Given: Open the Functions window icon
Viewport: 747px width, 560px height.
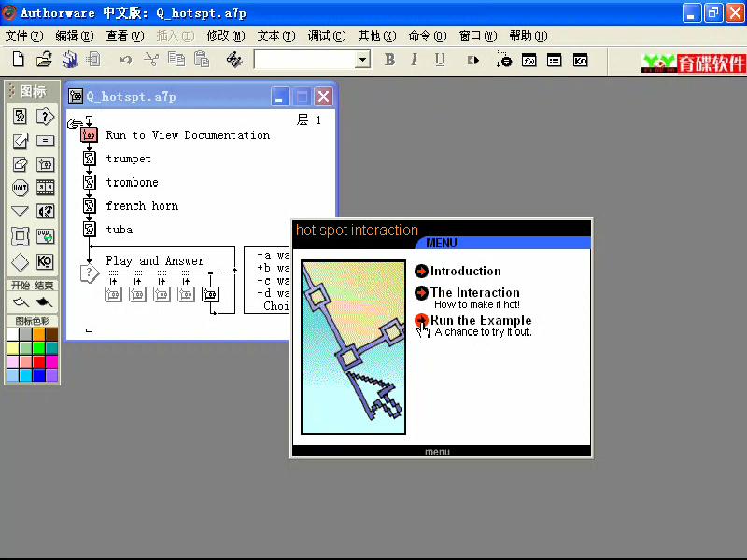Looking at the screenshot, I should [529, 61].
